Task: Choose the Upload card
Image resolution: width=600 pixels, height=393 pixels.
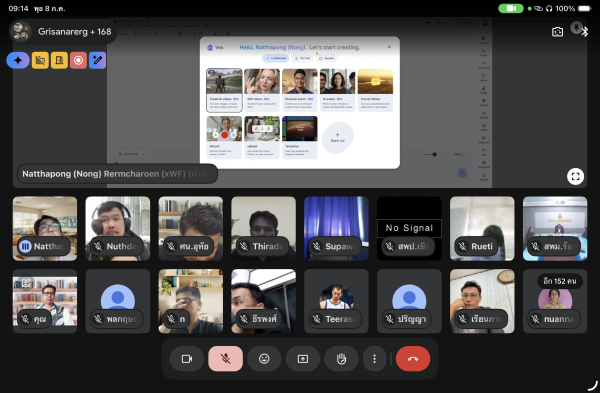Action: 262,137
